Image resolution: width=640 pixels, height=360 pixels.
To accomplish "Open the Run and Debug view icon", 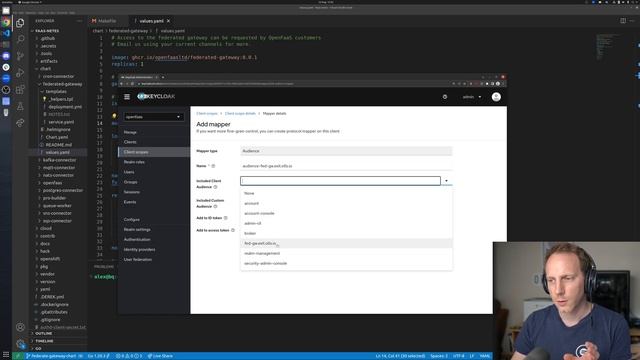I will tap(20, 73).
